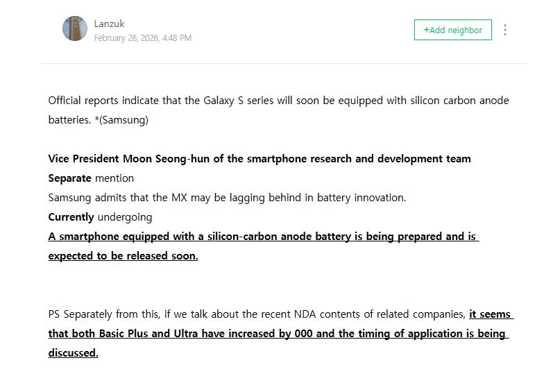Image resolution: width=544 pixels, height=392 pixels.
Task: Click the +Add neighbor button
Action: [x=453, y=30]
